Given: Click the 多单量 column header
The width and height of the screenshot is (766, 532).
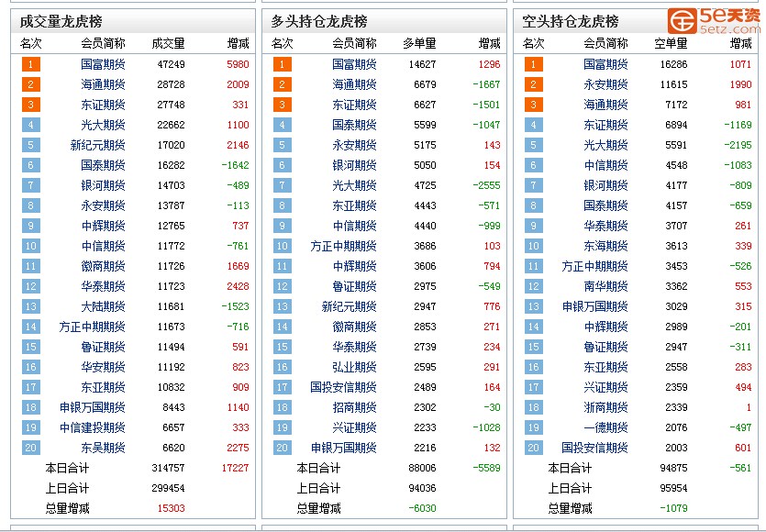Looking at the screenshot, I should [x=419, y=43].
